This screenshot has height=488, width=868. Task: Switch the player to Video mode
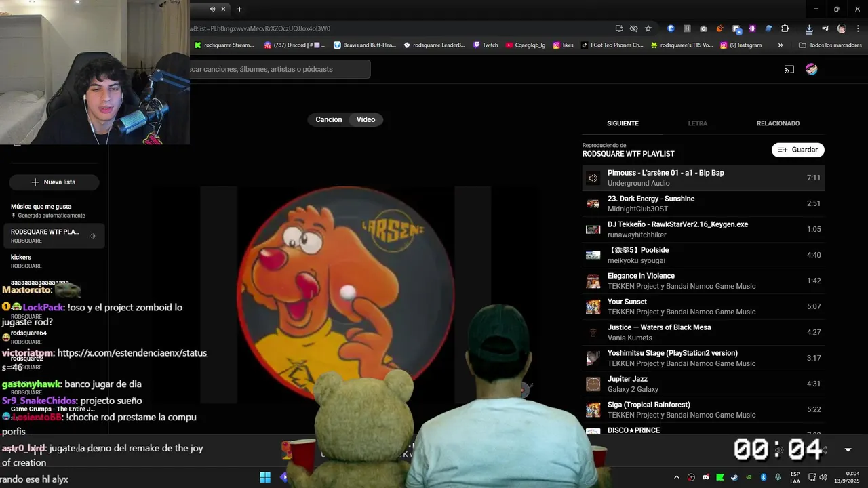point(366,119)
